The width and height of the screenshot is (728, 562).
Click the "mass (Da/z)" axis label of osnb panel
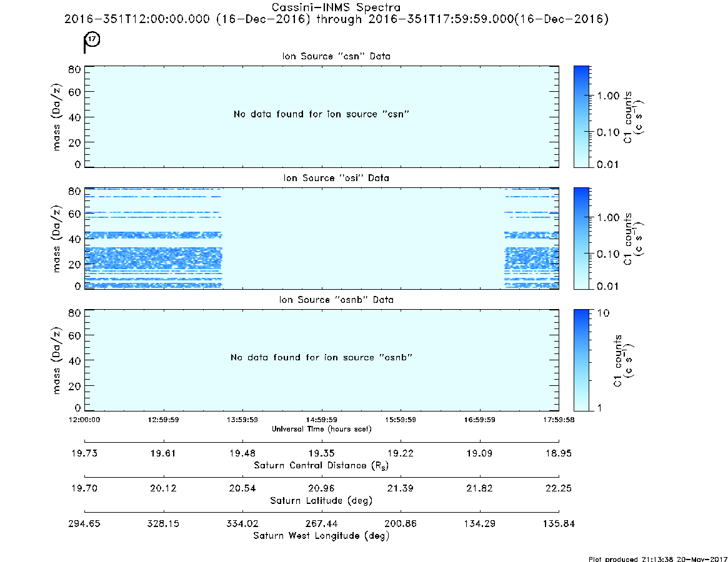click(56, 360)
